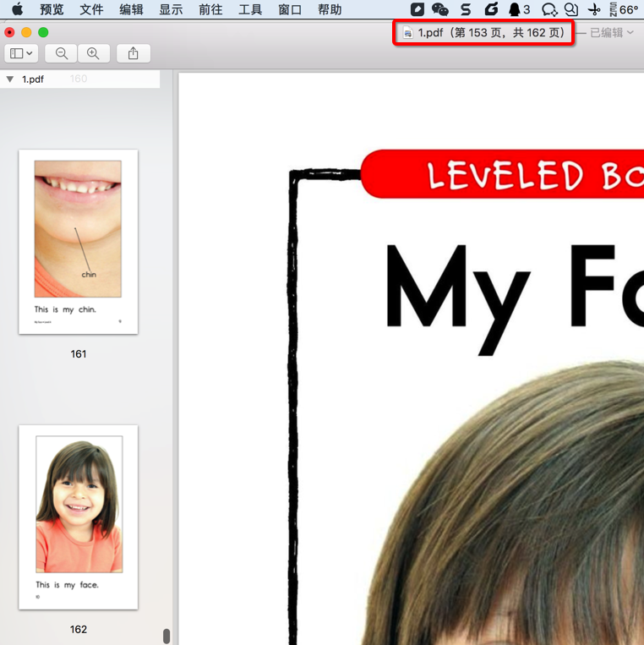This screenshot has height=645, width=644.
Task: Click the 161 page number label
Action: [78, 353]
